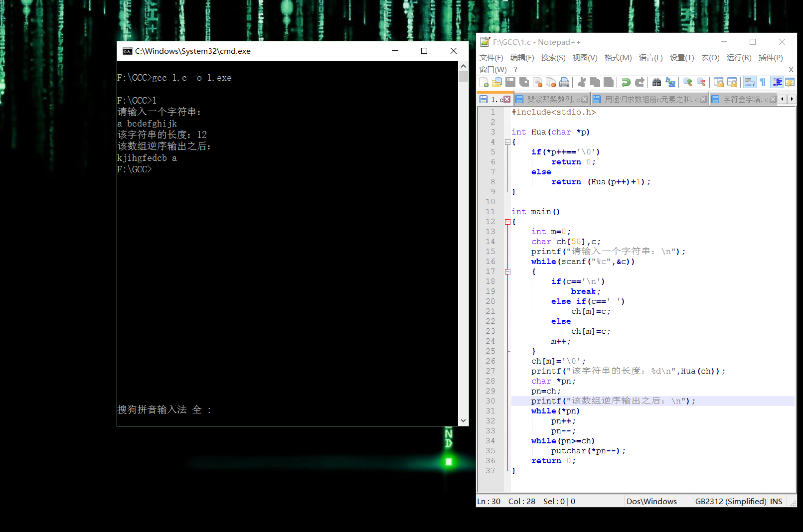Switch to the 1.c tab
The height and width of the screenshot is (532, 803).
coord(494,99)
